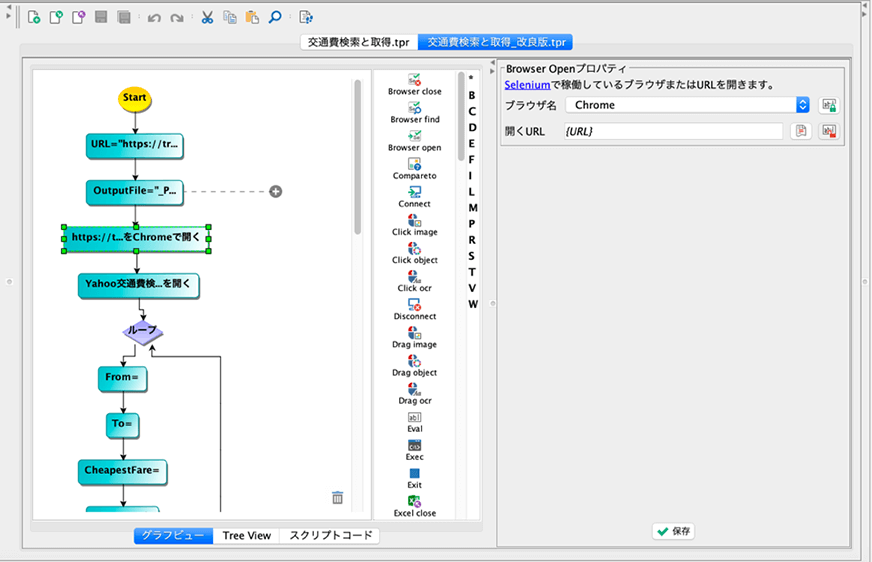Select the Browser close command
The height and width of the screenshot is (562, 872).
point(415,84)
